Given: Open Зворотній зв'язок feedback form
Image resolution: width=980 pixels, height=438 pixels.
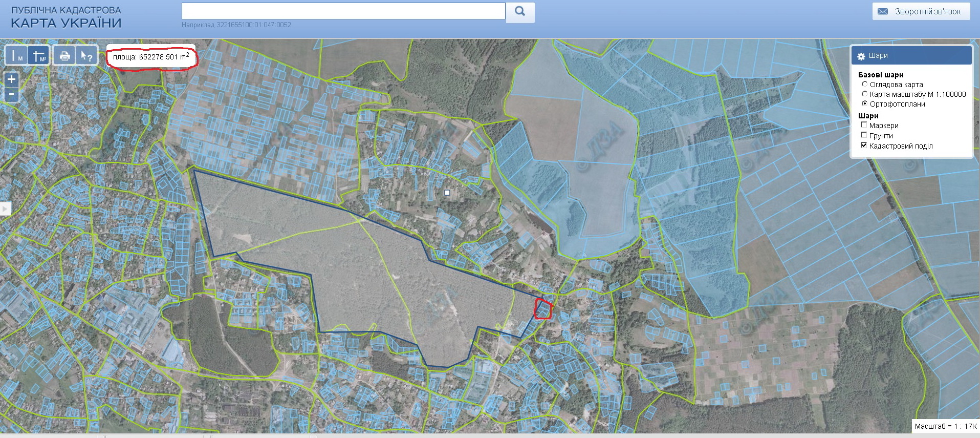Looking at the screenshot, I should 921,11.
